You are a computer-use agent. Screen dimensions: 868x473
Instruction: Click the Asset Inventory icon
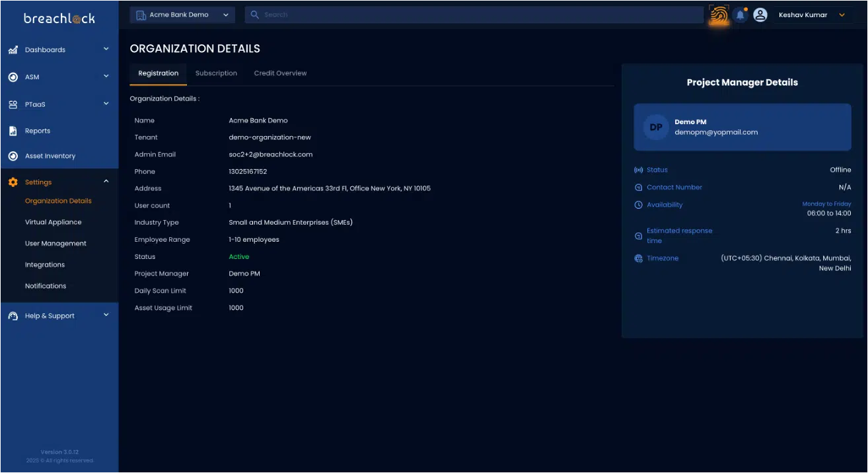pyautogui.click(x=13, y=156)
